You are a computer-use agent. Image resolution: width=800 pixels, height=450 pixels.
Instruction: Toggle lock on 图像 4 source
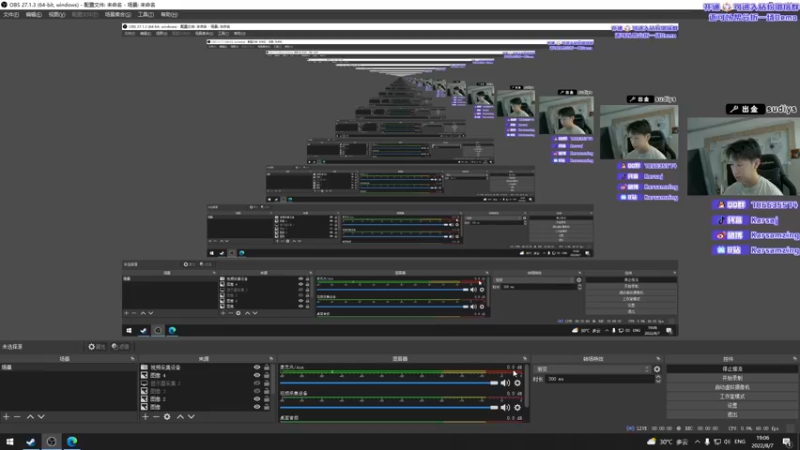pos(266,376)
